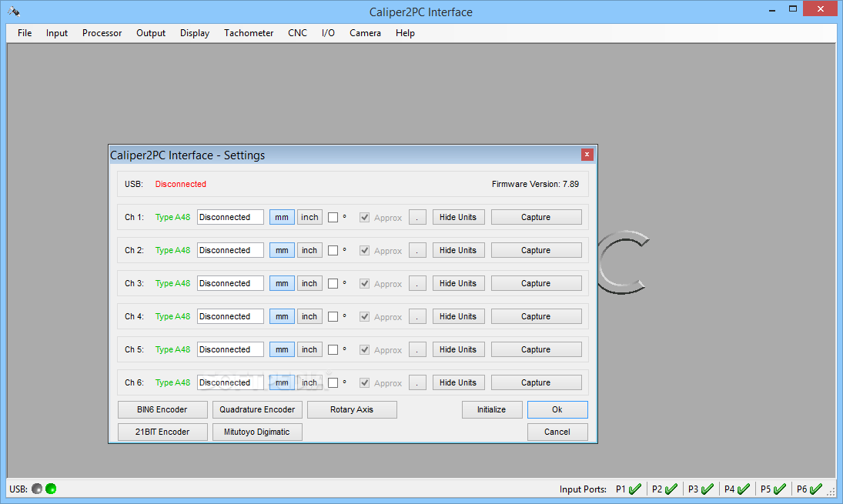Select inch units for Ch 4
The image size is (843, 504).
pos(309,316)
